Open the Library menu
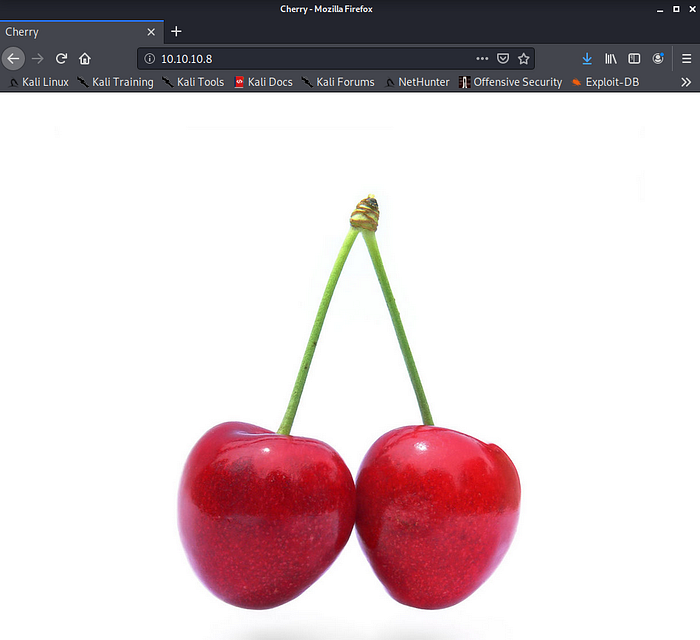Image resolution: width=700 pixels, height=640 pixels. tap(611, 59)
